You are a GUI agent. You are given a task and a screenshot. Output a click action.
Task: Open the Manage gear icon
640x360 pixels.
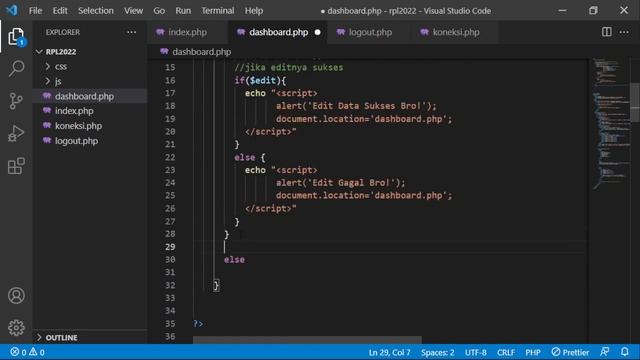pyautogui.click(x=16, y=327)
